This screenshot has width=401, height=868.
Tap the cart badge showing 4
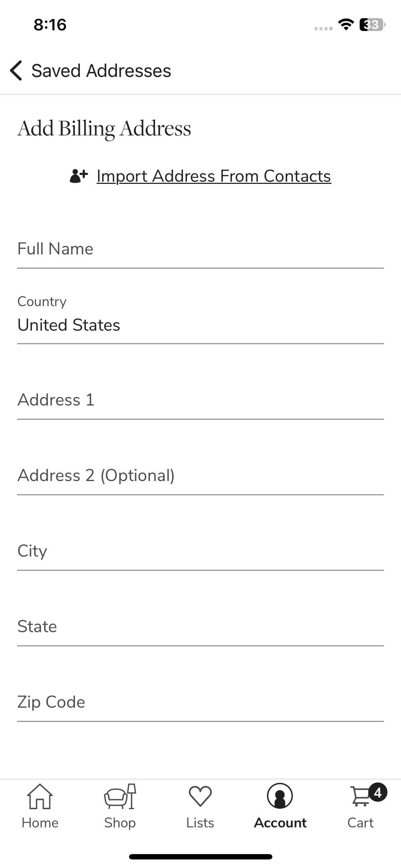[x=378, y=792]
